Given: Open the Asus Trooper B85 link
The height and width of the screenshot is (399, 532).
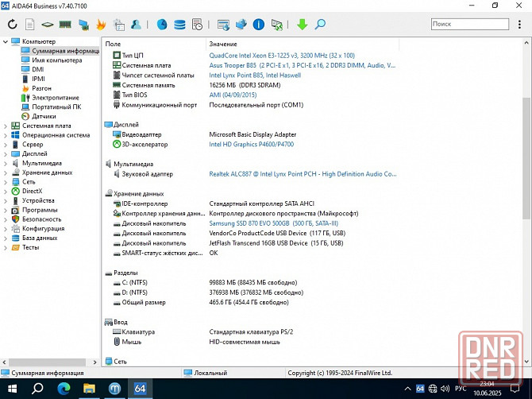Looking at the screenshot, I should point(303,65).
